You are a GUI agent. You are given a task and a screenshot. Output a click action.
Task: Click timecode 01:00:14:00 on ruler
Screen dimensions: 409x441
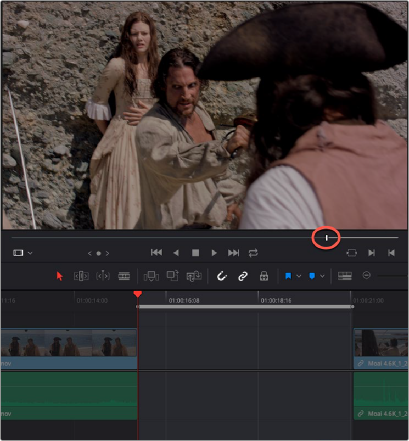pyautogui.click(x=92, y=301)
